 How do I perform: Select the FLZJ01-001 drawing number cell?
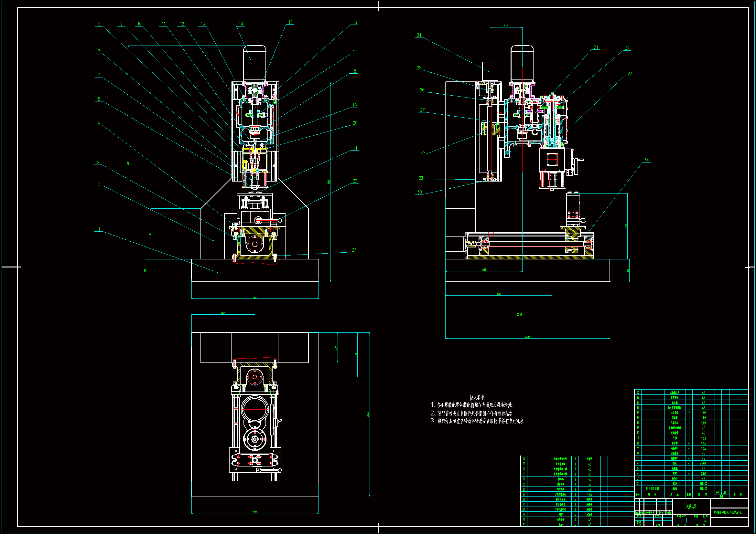pyautogui.click(x=652, y=488)
